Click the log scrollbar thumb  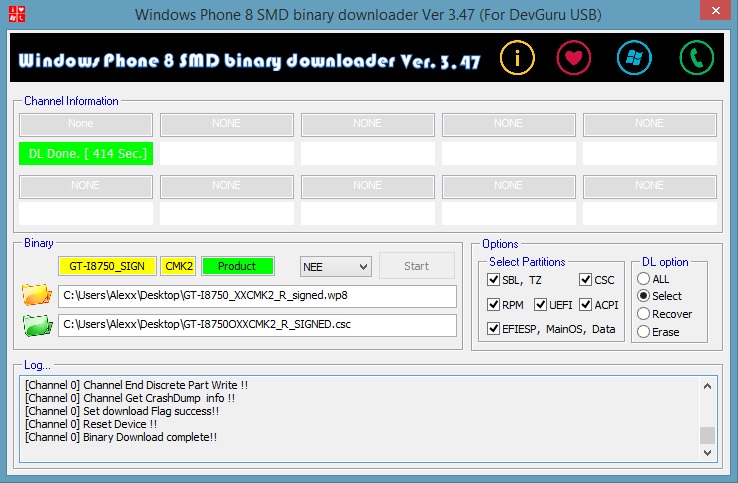707,435
